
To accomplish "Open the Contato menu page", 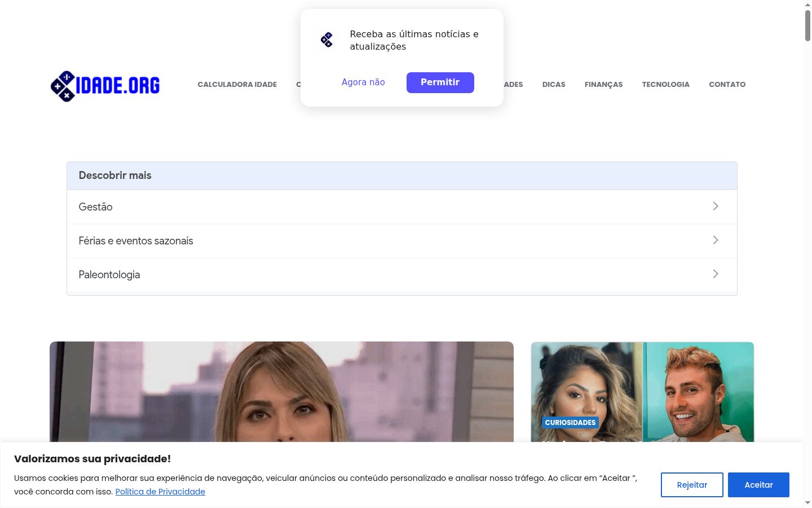I will tap(727, 84).
